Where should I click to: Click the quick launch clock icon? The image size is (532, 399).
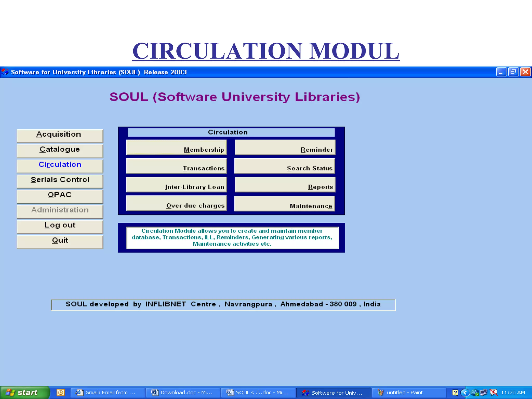tap(61, 392)
